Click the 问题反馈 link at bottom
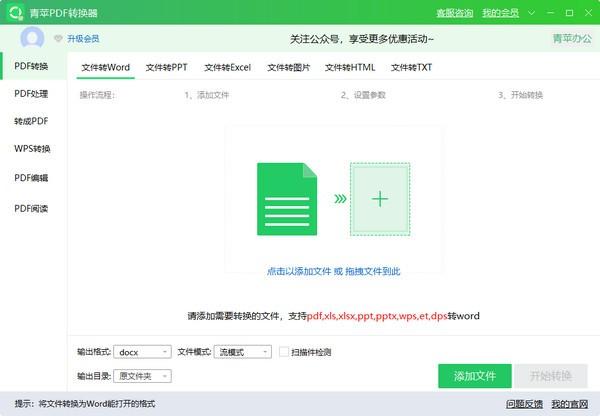 pos(524,404)
